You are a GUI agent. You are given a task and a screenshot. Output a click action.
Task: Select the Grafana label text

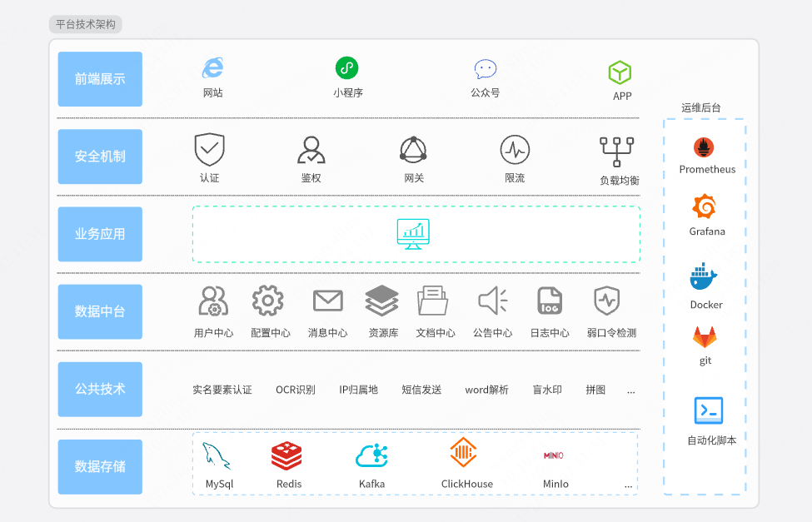[x=707, y=231]
